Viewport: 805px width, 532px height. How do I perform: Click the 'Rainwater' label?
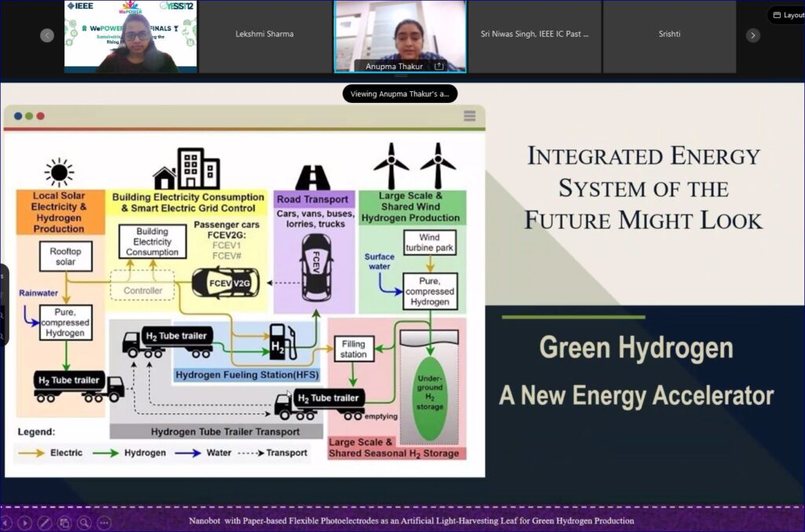(39, 293)
